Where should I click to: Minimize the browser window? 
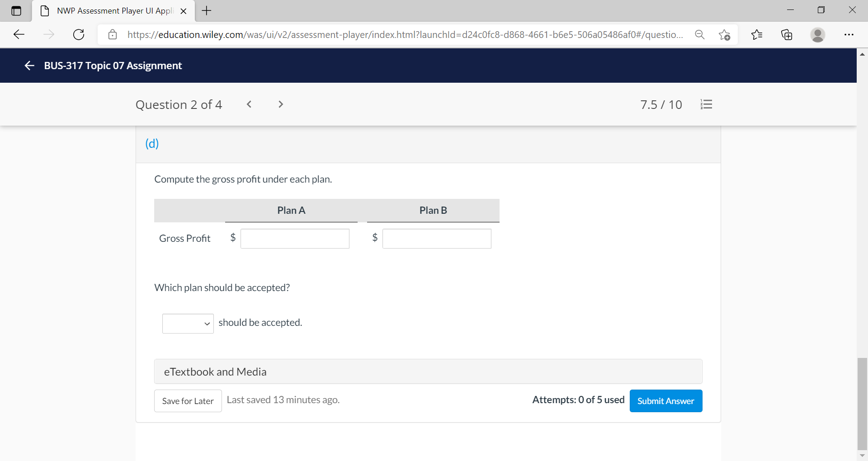tap(790, 10)
